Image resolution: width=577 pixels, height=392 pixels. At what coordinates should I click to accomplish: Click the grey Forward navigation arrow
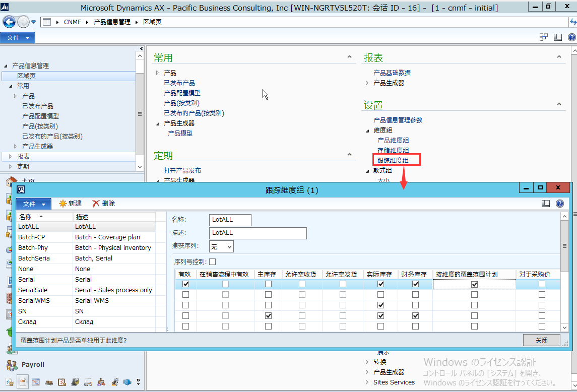point(23,22)
